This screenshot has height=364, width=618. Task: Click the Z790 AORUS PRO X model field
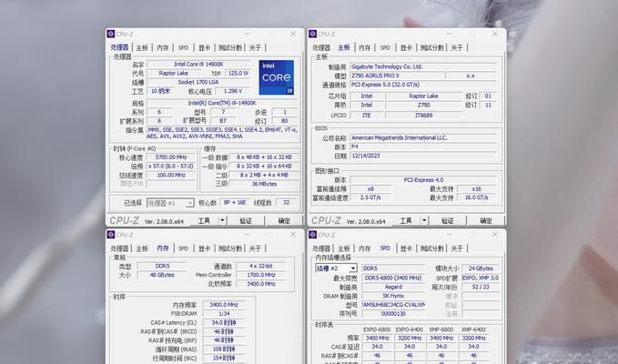[x=397, y=76]
